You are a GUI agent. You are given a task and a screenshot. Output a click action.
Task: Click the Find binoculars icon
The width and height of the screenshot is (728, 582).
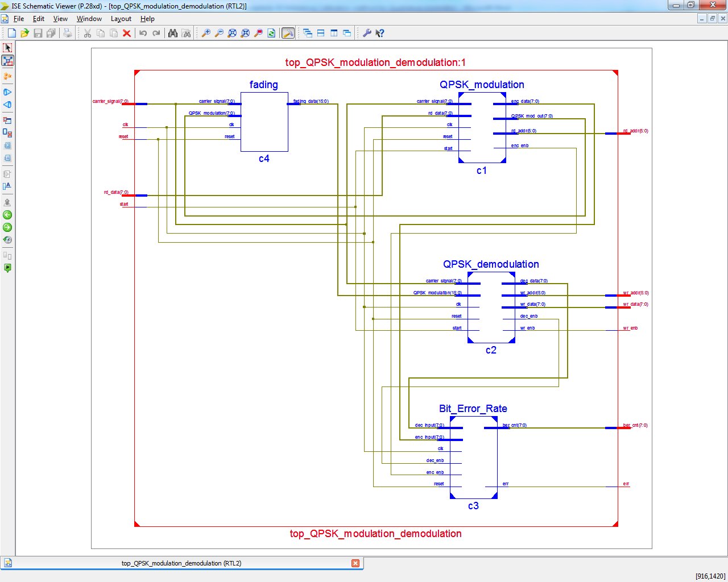click(173, 33)
